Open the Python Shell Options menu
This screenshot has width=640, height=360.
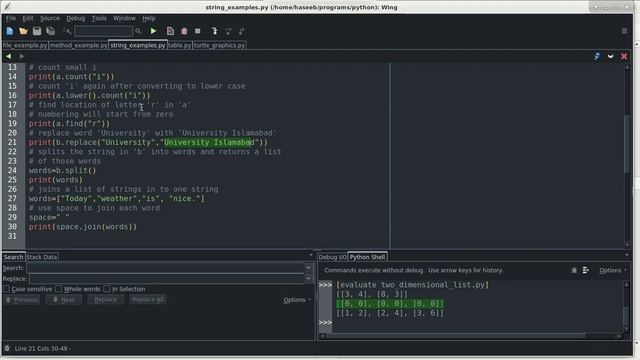pyautogui.click(x=612, y=270)
